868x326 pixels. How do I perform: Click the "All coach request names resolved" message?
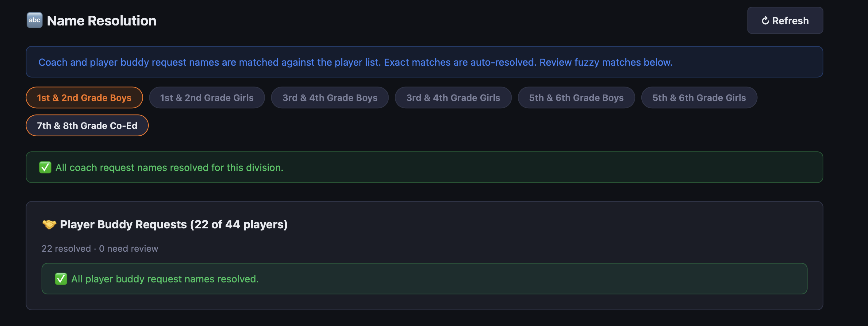coord(169,168)
